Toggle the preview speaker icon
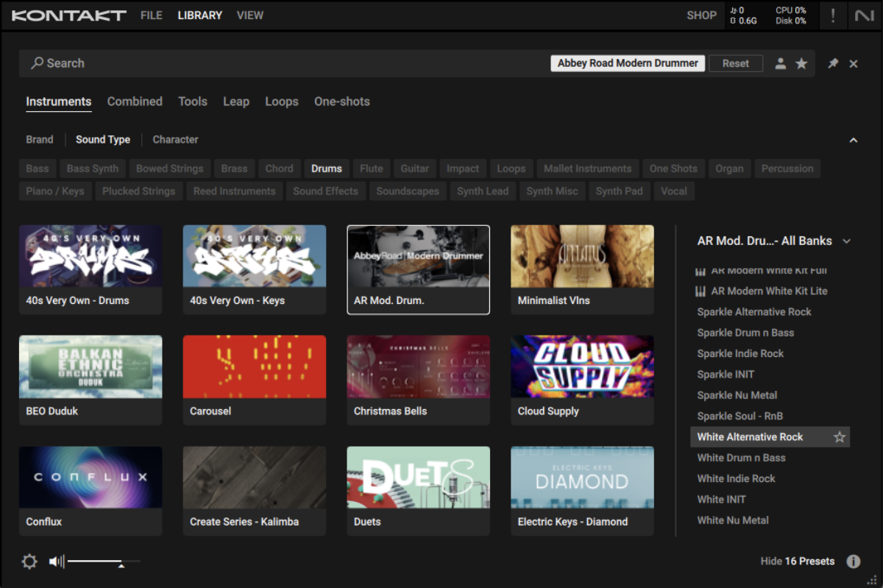883x588 pixels. click(x=57, y=562)
